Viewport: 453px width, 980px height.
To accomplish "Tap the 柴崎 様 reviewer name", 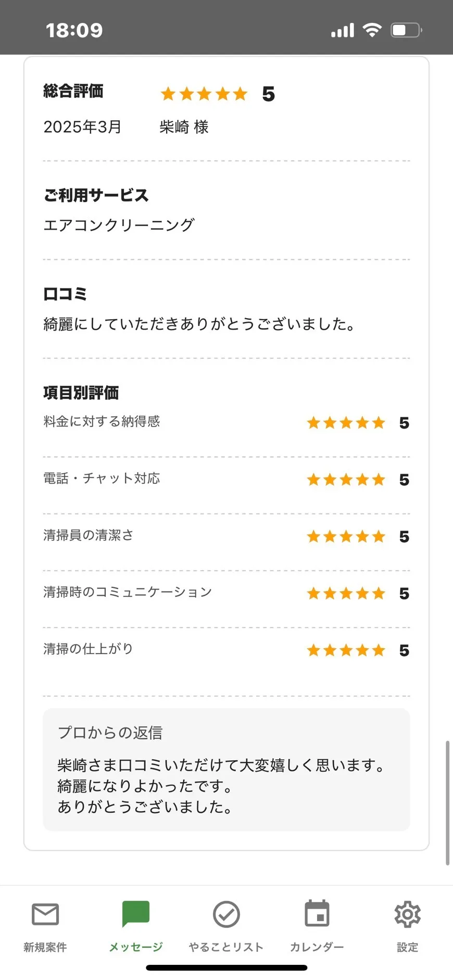I will [184, 127].
